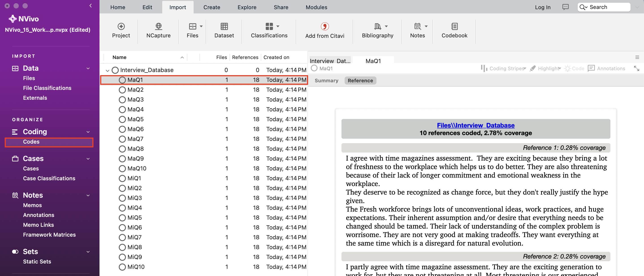Open the Codebook importer
Image resolution: width=644 pixels, height=276 pixels.
click(x=454, y=30)
